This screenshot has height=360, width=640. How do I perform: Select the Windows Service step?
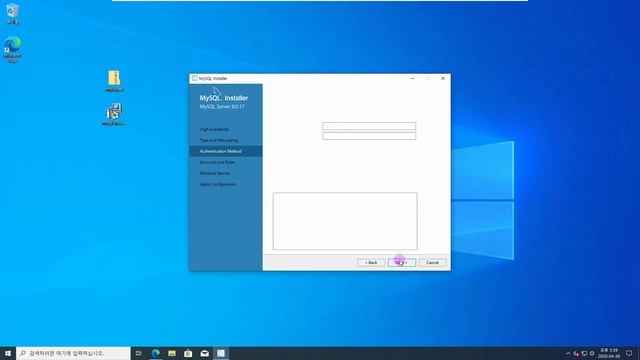[x=215, y=173]
